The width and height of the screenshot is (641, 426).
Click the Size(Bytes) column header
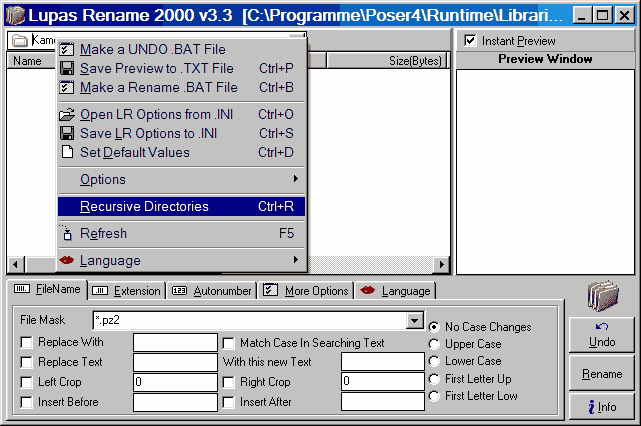click(x=386, y=61)
